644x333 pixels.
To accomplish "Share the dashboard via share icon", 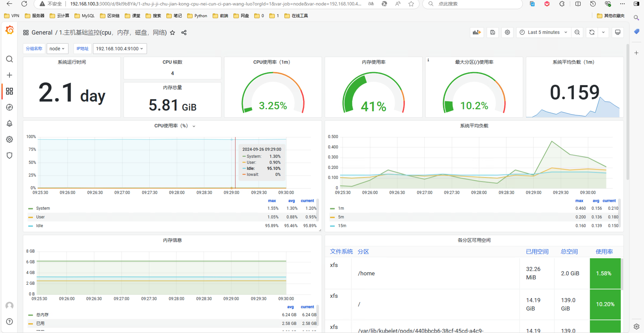I will [x=184, y=32].
